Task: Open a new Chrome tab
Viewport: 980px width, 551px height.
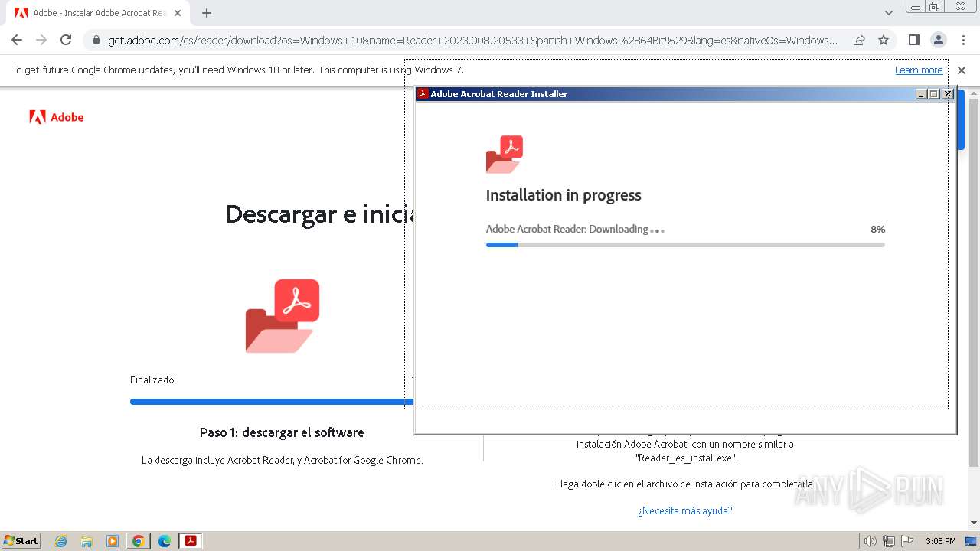Action: [207, 13]
